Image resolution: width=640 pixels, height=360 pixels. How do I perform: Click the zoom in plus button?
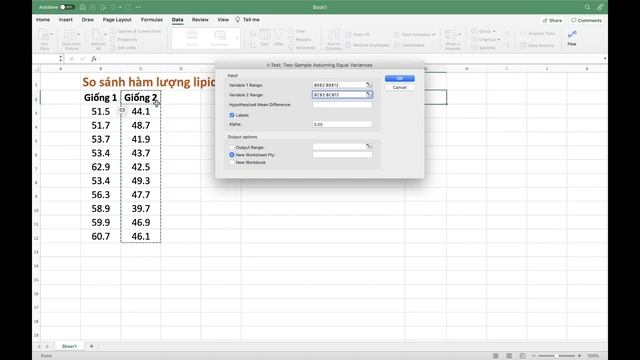579,356
